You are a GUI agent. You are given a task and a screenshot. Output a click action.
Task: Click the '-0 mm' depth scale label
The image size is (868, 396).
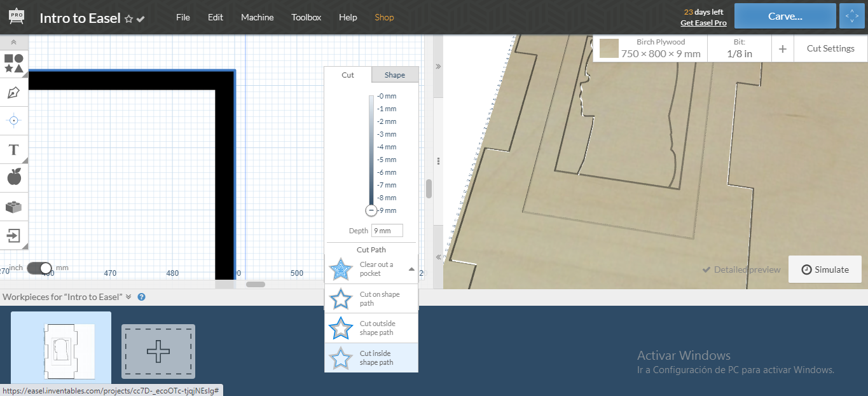coord(387,96)
